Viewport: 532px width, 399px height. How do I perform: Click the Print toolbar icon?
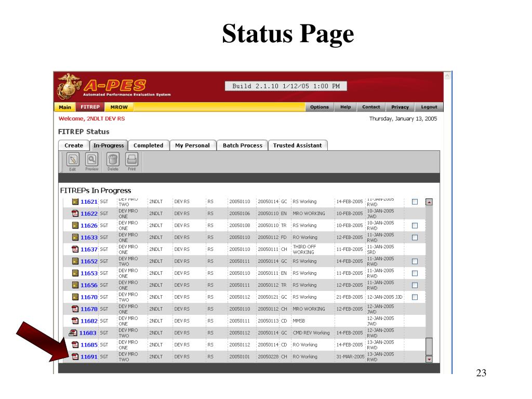pos(131,159)
